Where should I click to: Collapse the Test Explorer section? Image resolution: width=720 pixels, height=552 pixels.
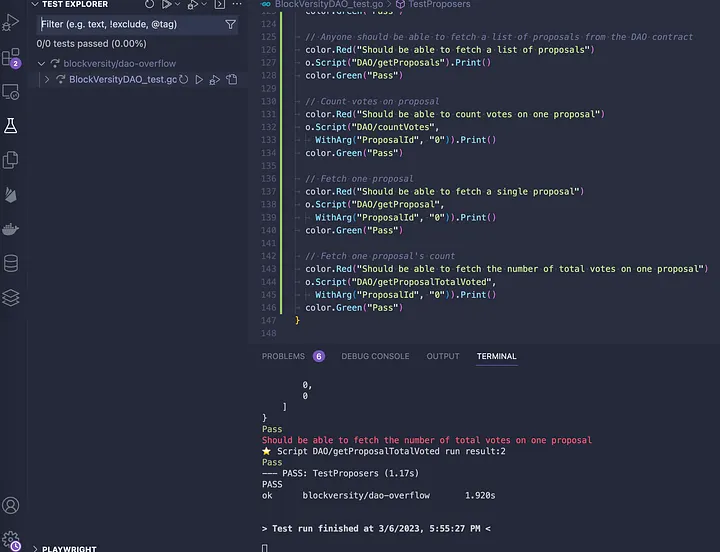click(x=35, y=5)
